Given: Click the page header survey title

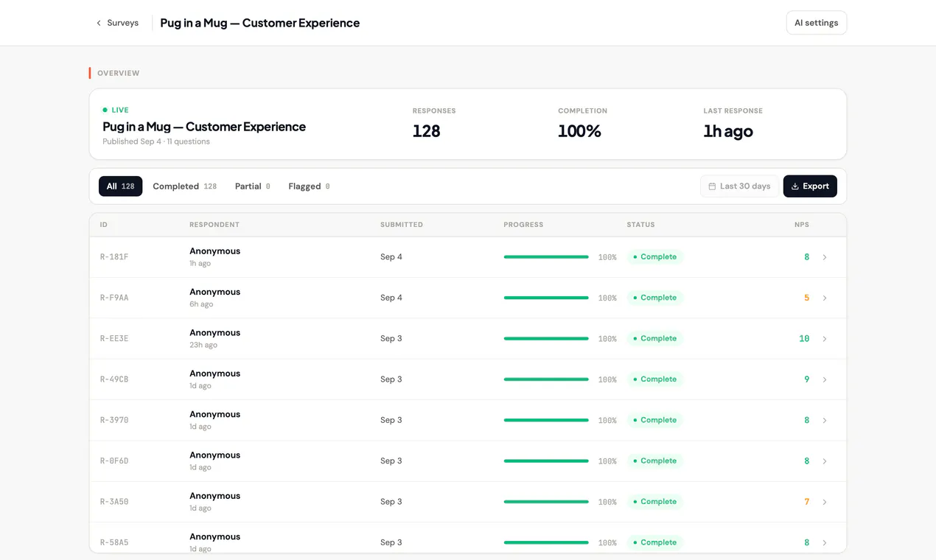Looking at the screenshot, I should 260,23.
